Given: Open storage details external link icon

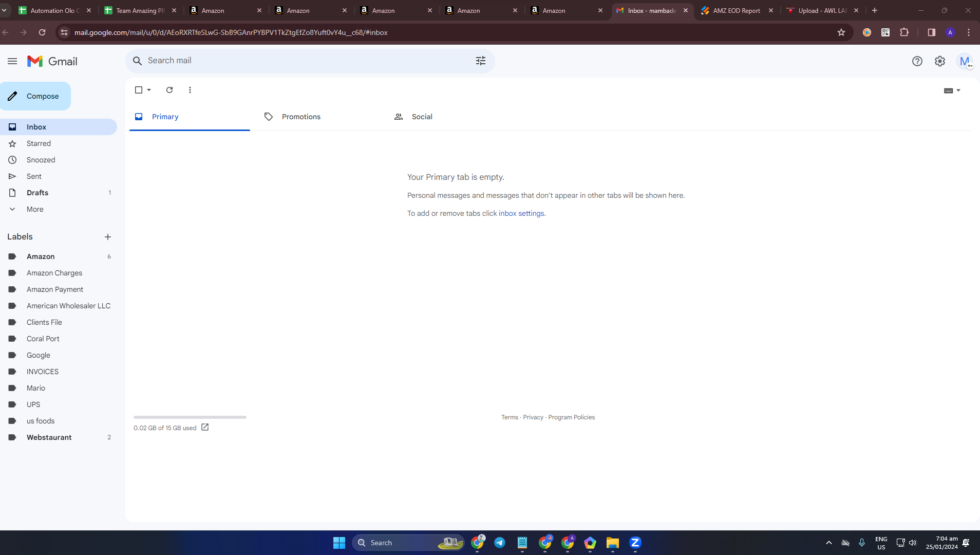Looking at the screenshot, I should click(205, 427).
